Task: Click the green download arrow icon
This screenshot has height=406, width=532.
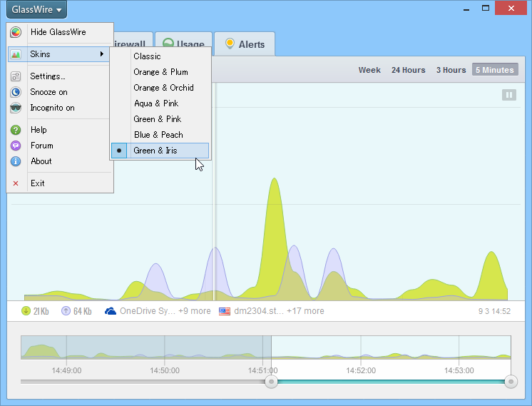Action: coord(26,311)
